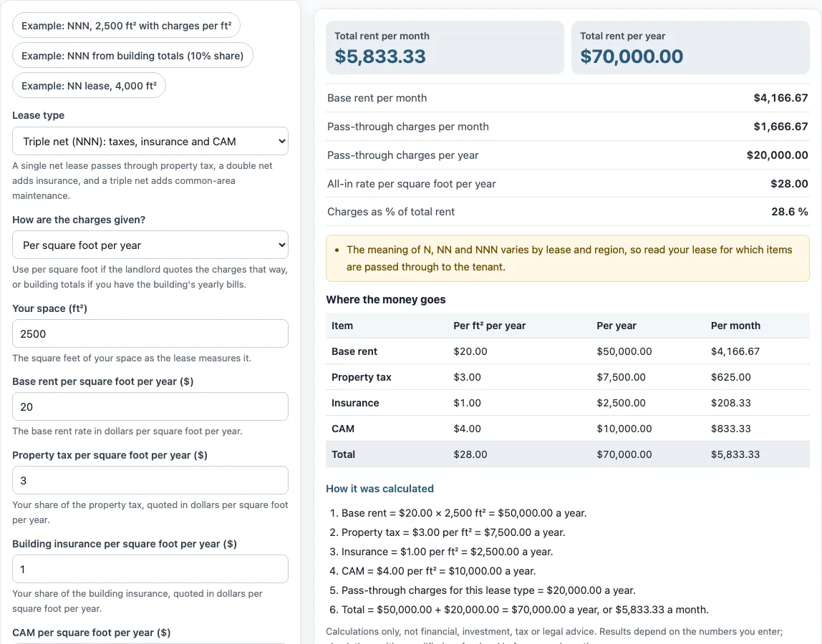Click the Total row $5,833.33 per month cell
Image resolution: width=822 pixels, height=644 pixels.
(x=735, y=454)
